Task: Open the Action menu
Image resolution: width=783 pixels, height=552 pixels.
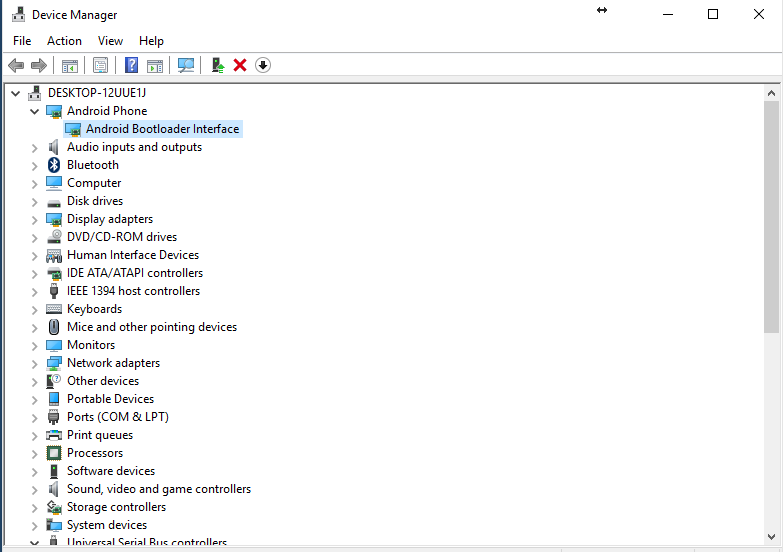Action: pos(64,41)
